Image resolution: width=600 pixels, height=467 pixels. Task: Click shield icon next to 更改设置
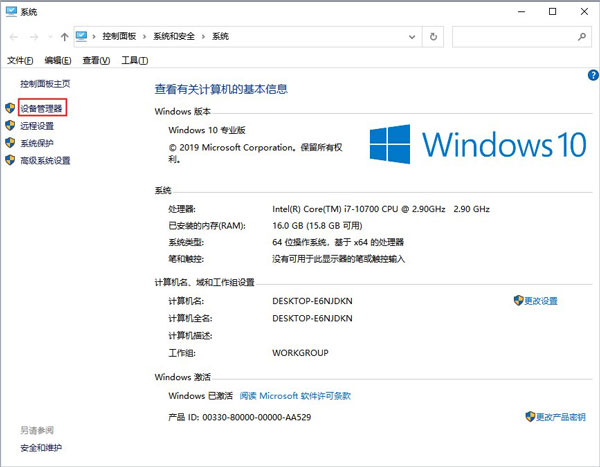[518, 300]
